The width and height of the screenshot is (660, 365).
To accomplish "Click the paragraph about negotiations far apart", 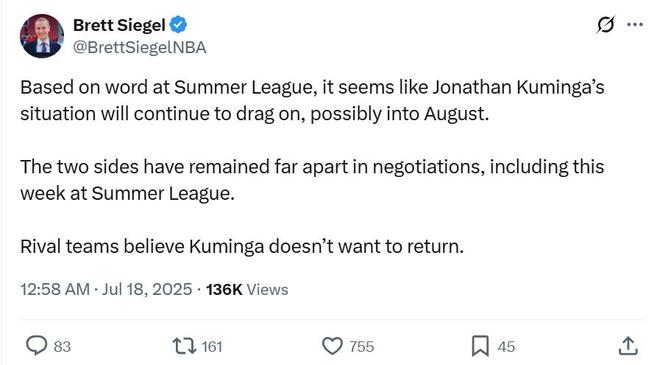I will [312, 180].
